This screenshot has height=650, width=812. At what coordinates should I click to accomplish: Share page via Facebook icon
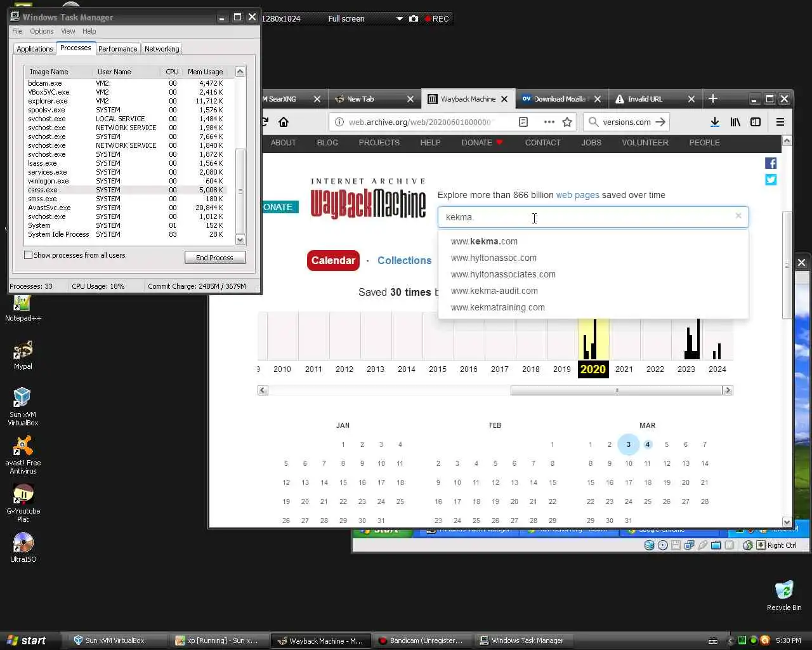click(x=771, y=163)
